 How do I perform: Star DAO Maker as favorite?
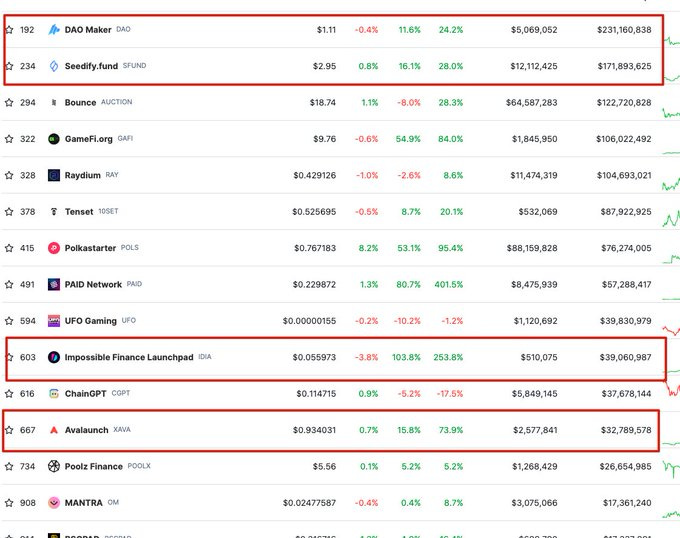pyautogui.click(x=9, y=30)
